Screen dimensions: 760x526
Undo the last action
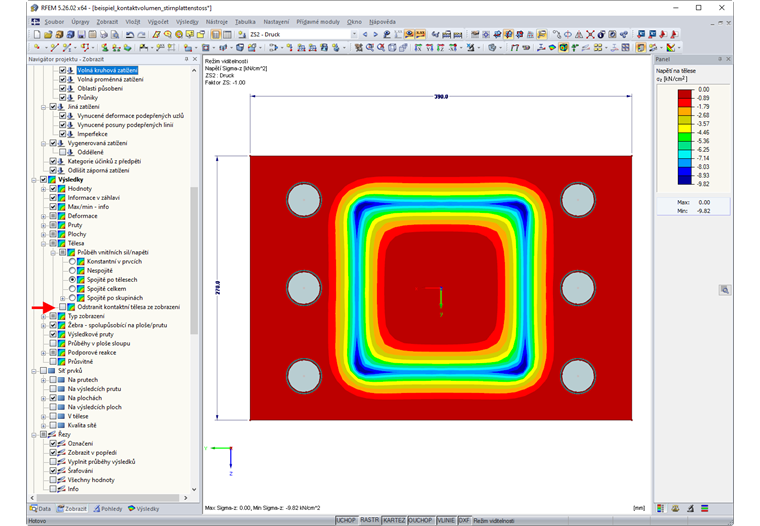click(130, 34)
